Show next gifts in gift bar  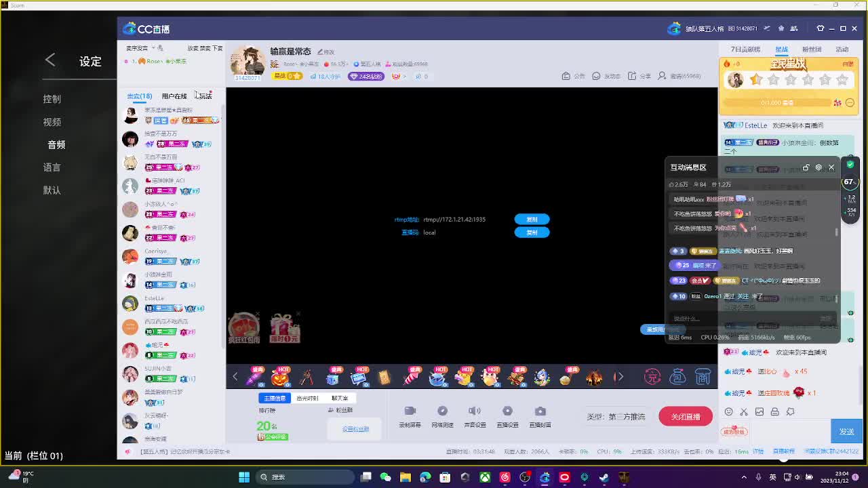coord(619,377)
